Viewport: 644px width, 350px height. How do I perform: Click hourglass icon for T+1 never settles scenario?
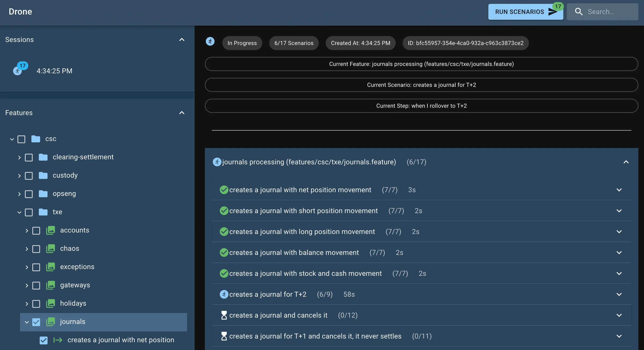point(224,336)
